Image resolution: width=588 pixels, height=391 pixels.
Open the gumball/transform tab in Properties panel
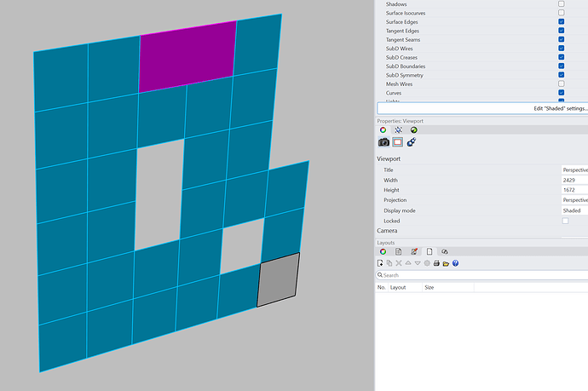[398, 130]
